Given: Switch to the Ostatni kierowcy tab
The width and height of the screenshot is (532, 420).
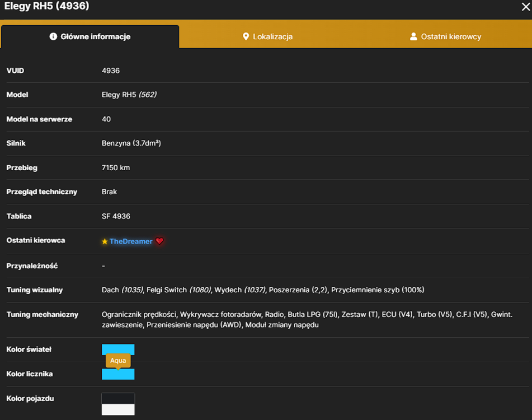Looking at the screenshot, I should tap(445, 36).
